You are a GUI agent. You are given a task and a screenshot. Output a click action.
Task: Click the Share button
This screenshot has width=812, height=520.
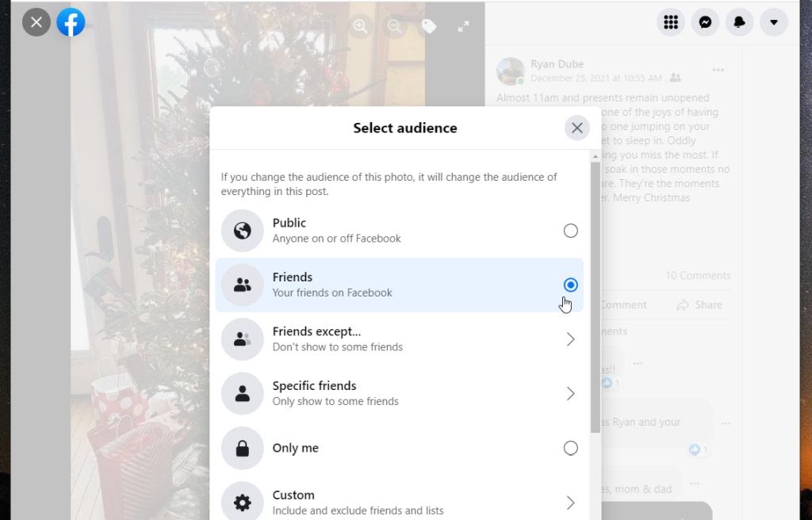coord(699,305)
